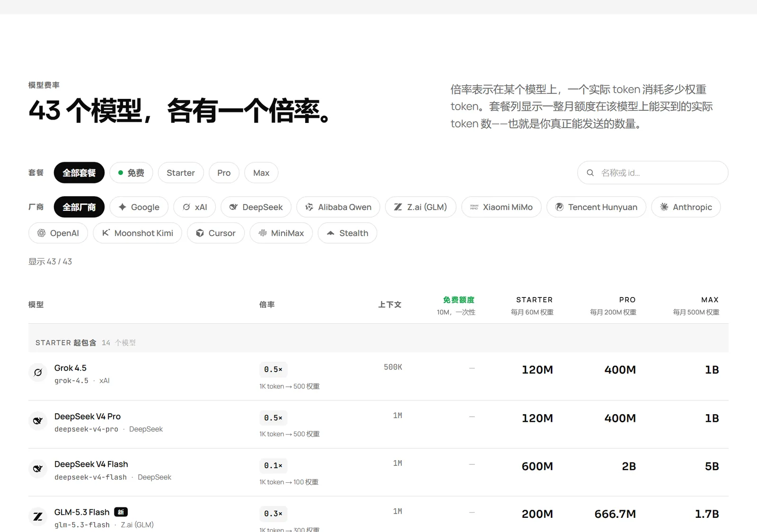Click the 1.7B Max value

pyautogui.click(x=707, y=514)
